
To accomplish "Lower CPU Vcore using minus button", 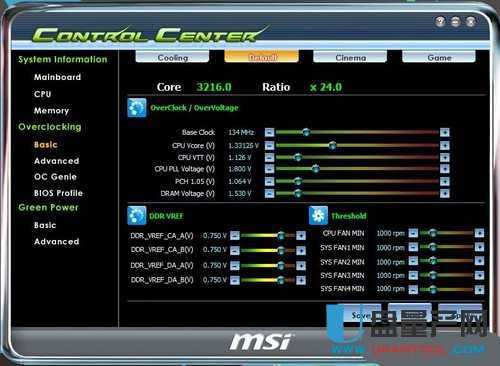I will [x=269, y=145].
